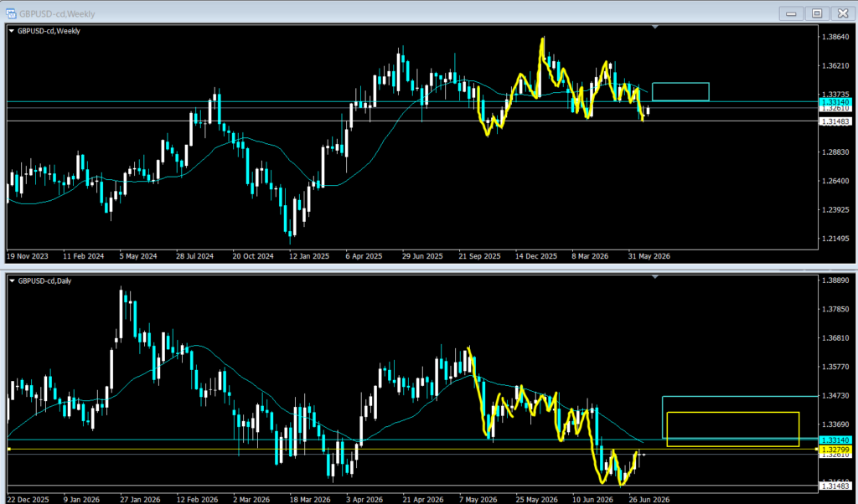Viewport: 858px width, 504px height.
Task: Click the 31 May 2026 date label
Action: coord(649,256)
